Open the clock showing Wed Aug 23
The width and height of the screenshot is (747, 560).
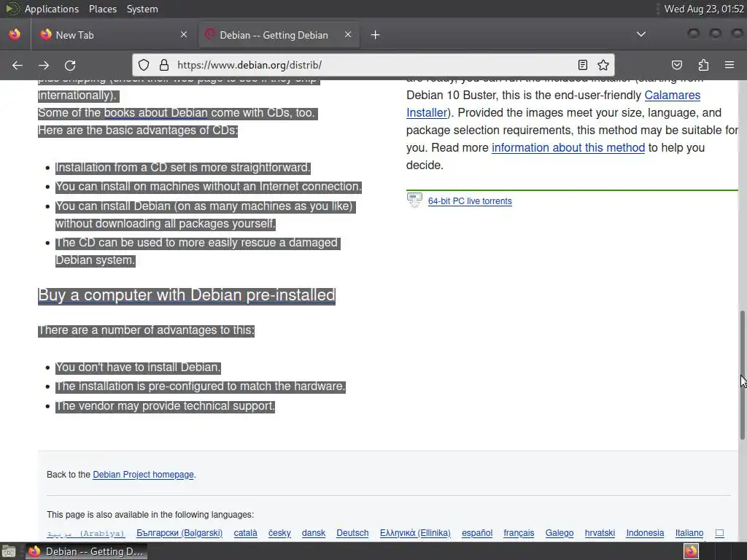[x=704, y=9]
